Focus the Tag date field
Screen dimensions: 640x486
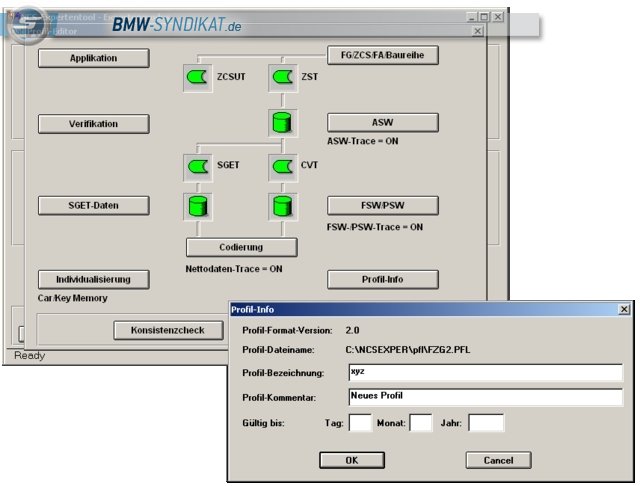tap(360, 423)
